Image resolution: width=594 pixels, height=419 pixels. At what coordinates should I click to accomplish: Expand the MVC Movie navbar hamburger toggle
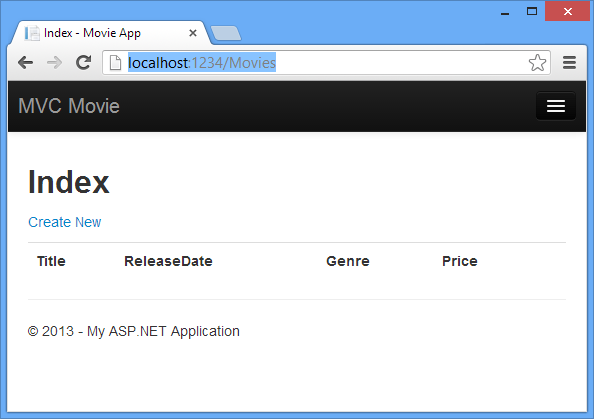coord(556,106)
